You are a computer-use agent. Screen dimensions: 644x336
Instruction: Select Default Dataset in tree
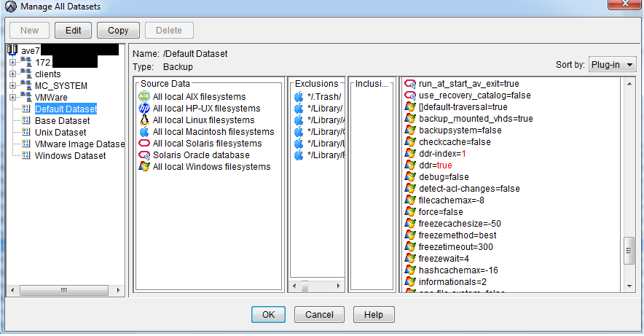[x=66, y=109]
